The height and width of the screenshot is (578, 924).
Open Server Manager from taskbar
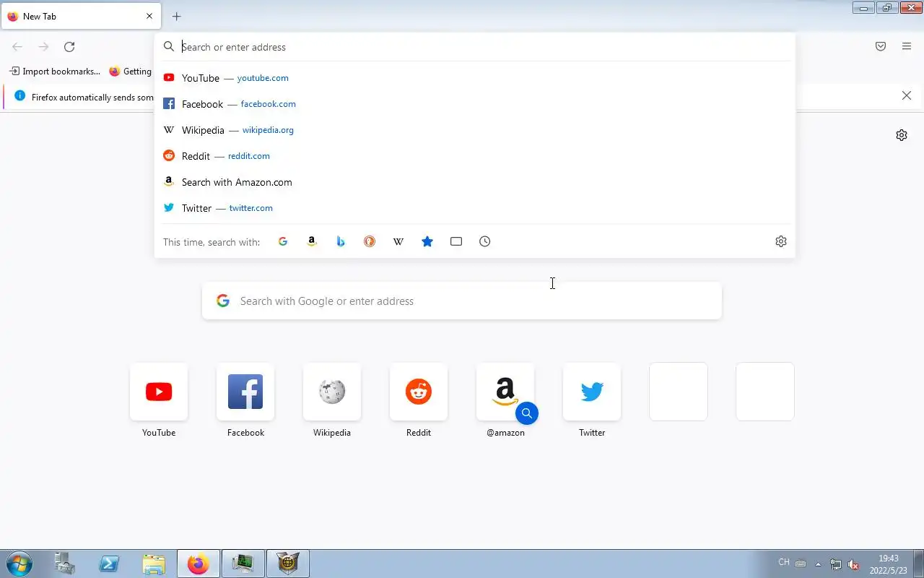pyautogui.click(x=64, y=564)
